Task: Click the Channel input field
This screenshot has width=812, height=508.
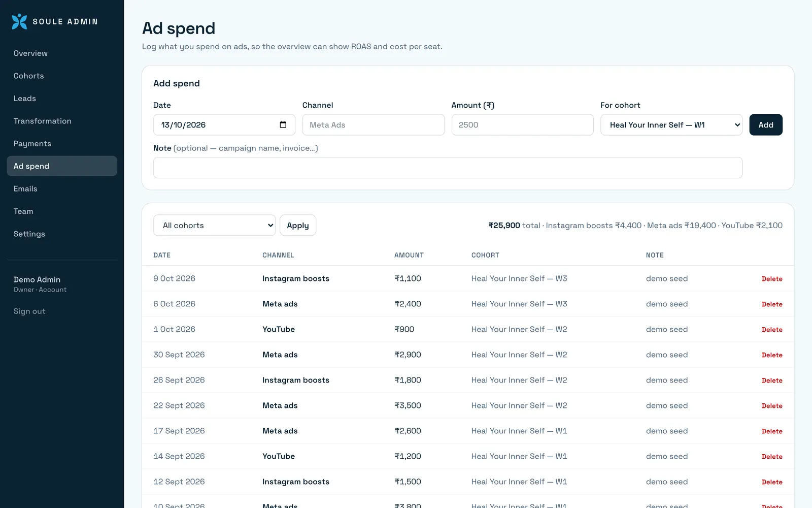Action: [374, 125]
